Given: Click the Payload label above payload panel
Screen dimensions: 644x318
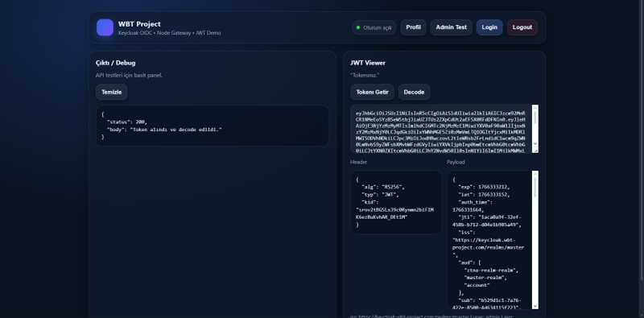Looking at the screenshot, I should (x=456, y=163).
